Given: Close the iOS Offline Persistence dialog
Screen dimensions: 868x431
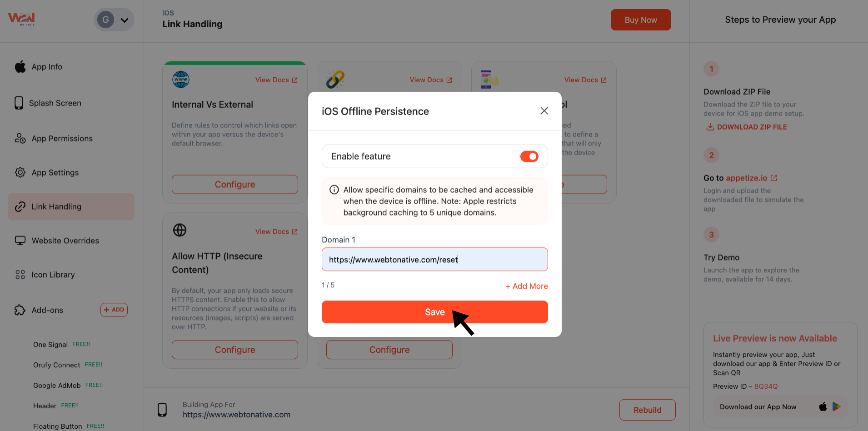Looking at the screenshot, I should (x=544, y=111).
